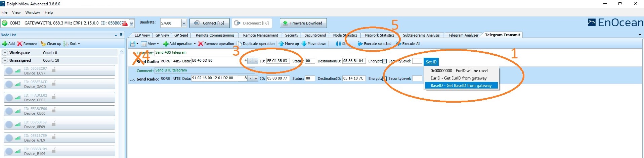
Task: Collapse the Workspace group
Action: [5, 53]
